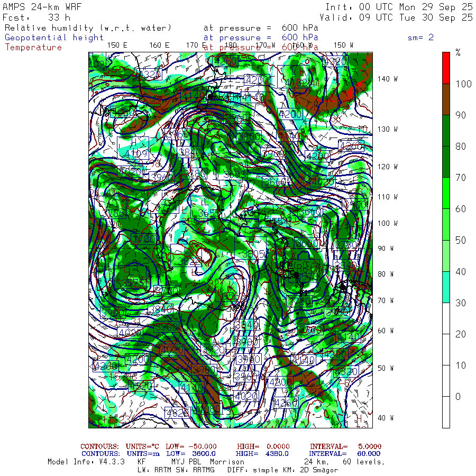Image resolution: width=476 pixels, height=476 pixels.
Task: Click the 'Relative humidity (w.r.t. water)' label
Action: 88,28
